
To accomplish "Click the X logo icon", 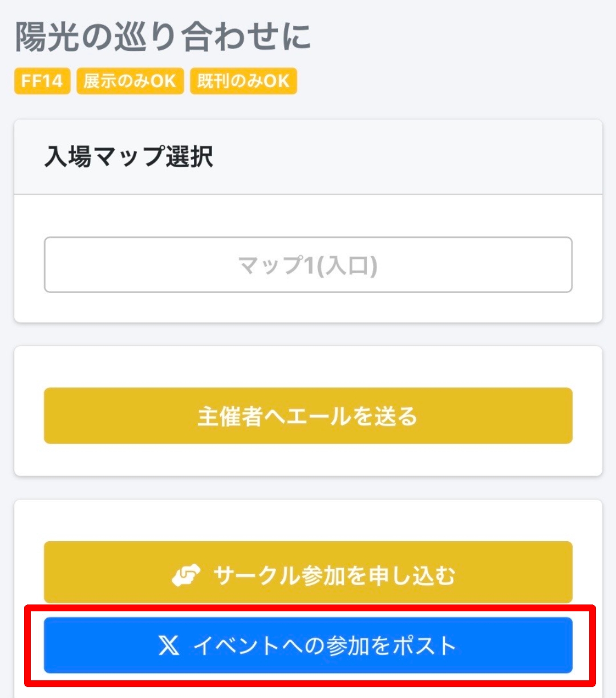I will 169,646.
